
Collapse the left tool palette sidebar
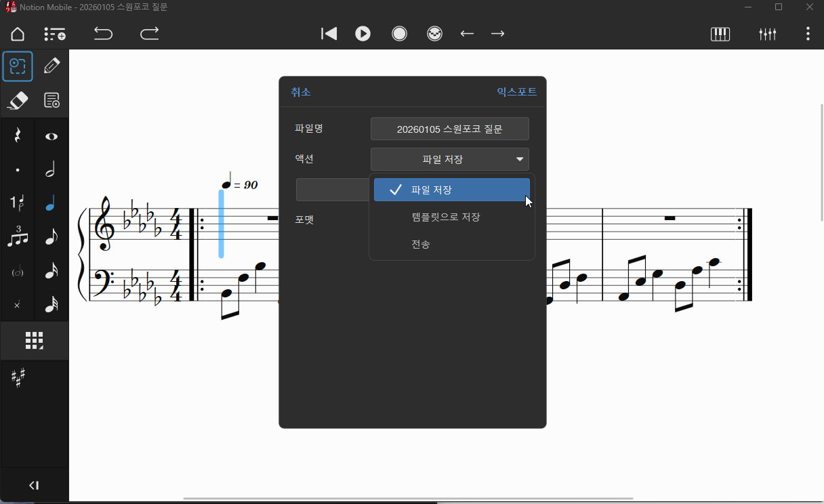(x=34, y=485)
